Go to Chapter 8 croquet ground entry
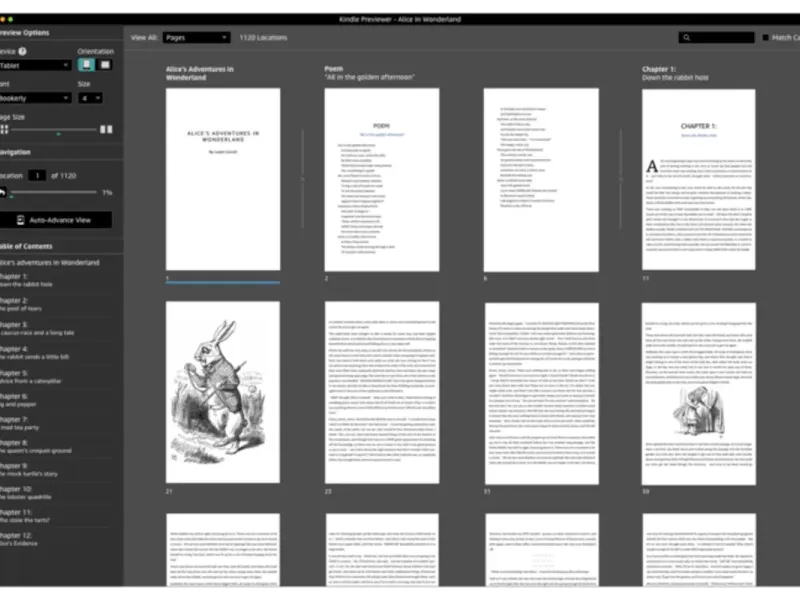The width and height of the screenshot is (800, 600). [36, 446]
